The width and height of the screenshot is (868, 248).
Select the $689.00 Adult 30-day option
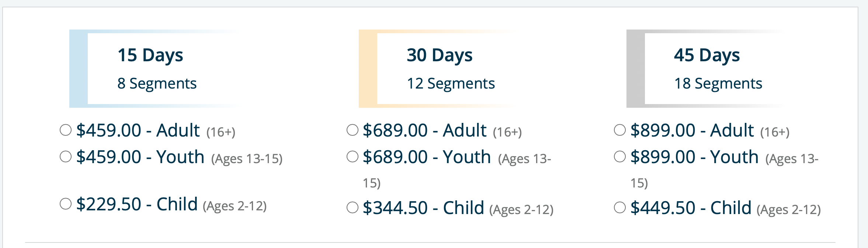[353, 130]
